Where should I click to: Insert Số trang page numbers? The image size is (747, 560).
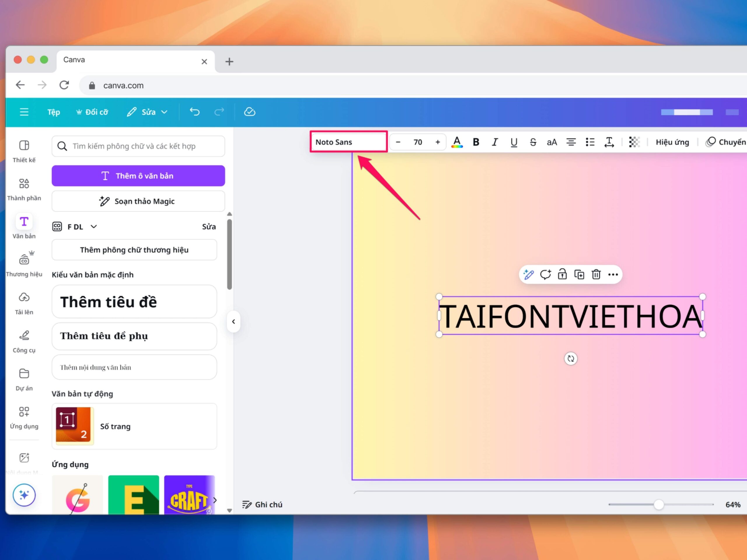(x=134, y=426)
